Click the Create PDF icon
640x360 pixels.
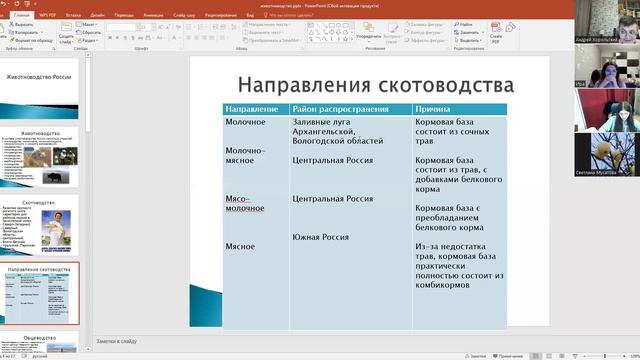click(496, 27)
